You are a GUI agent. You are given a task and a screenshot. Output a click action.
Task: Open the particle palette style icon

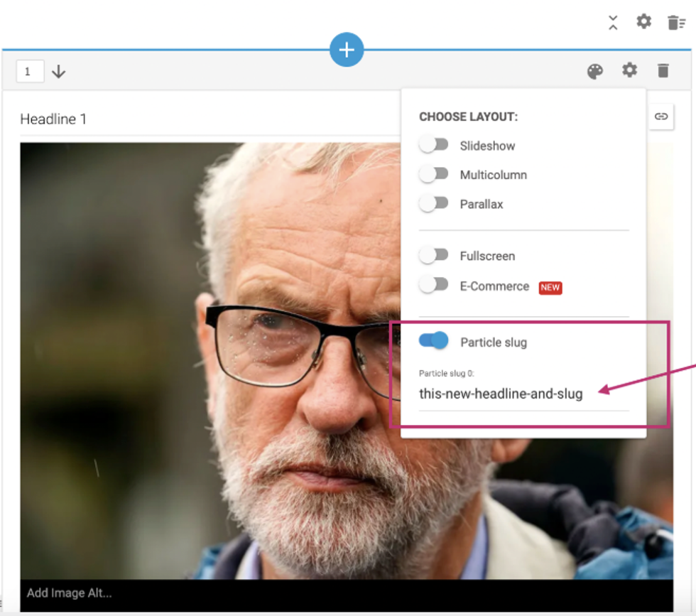tap(595, 71)
